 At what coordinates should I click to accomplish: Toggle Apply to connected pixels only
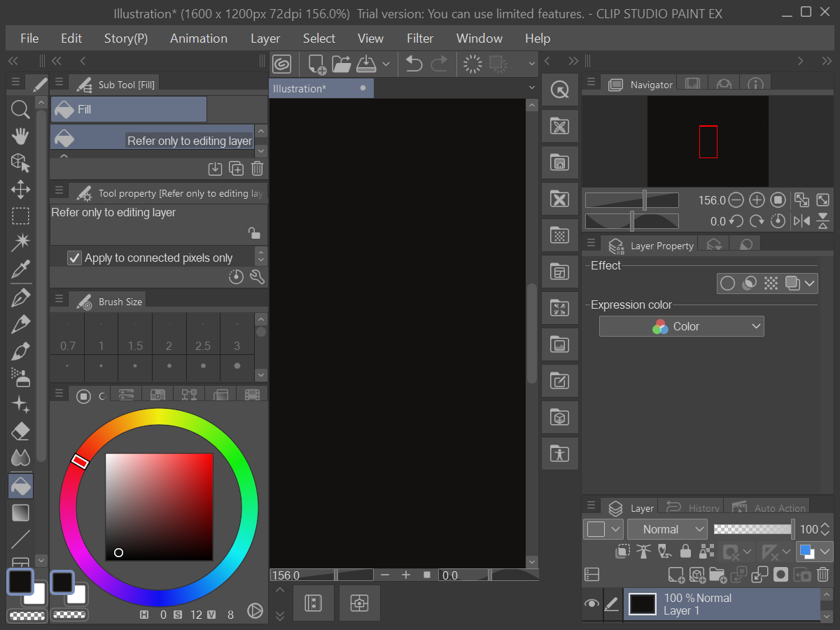tap(75, 258)
